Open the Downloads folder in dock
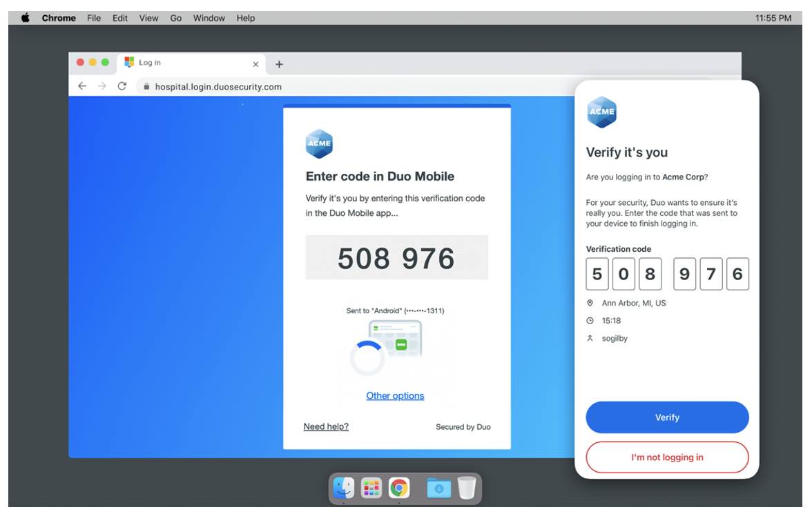 tap(438, 488)
